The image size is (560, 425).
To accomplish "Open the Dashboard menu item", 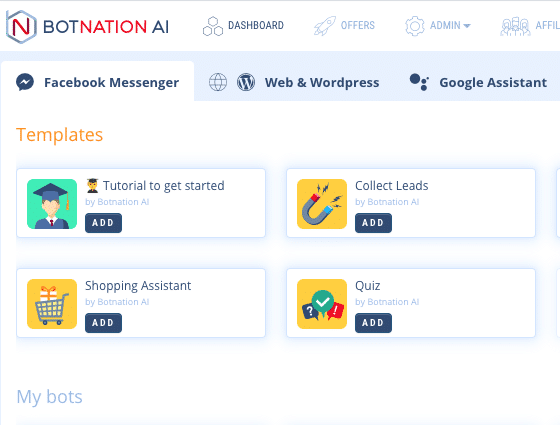I will pyautogui.click(x=244, y=26).
